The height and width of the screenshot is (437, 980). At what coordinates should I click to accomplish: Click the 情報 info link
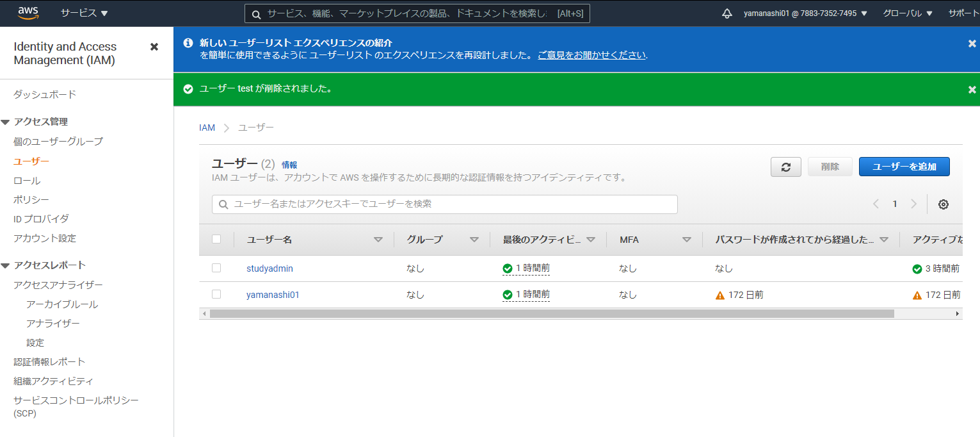pos(289,165)
